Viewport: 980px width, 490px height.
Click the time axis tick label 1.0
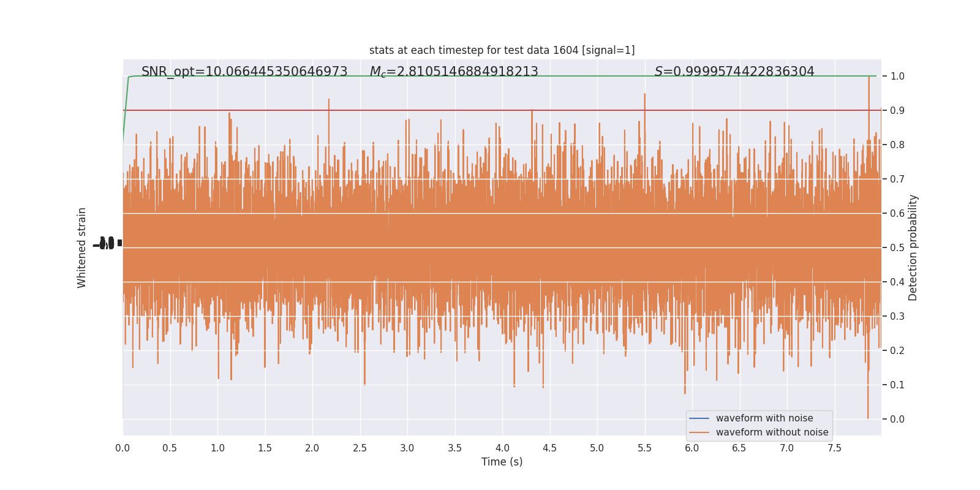pos(217,448)
